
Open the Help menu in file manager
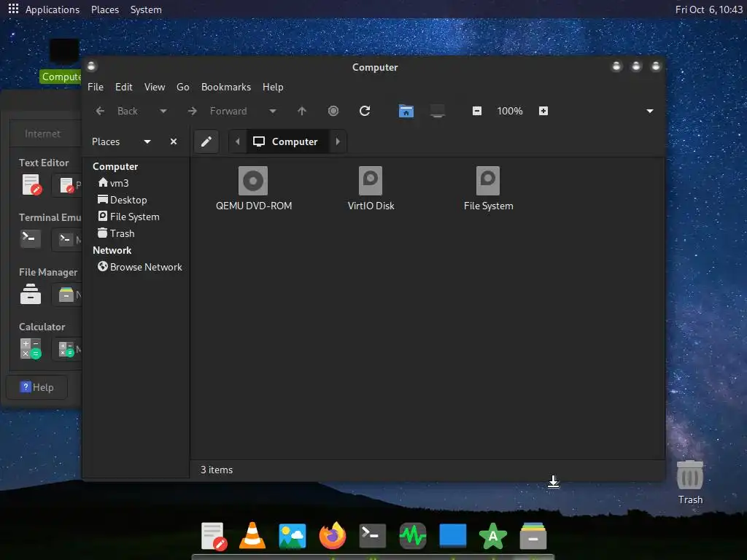273,87
